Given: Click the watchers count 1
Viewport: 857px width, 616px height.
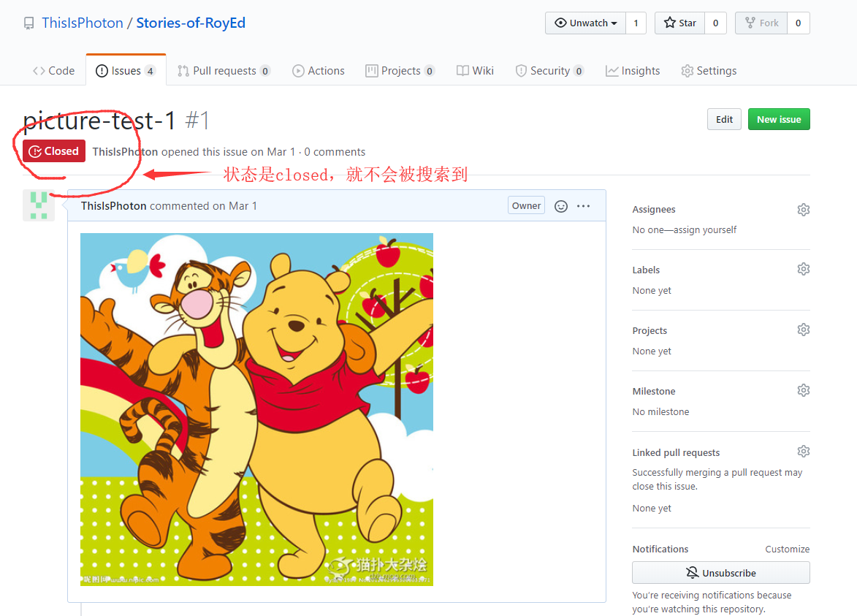Looking at the screenshot, I should point(636,23).
